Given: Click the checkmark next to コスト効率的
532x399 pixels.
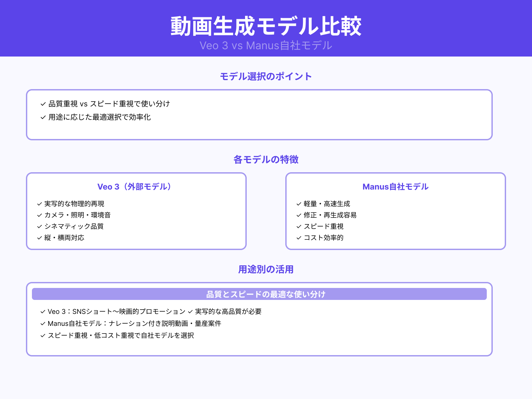Looking at the screenshot, I should (298, 238).
